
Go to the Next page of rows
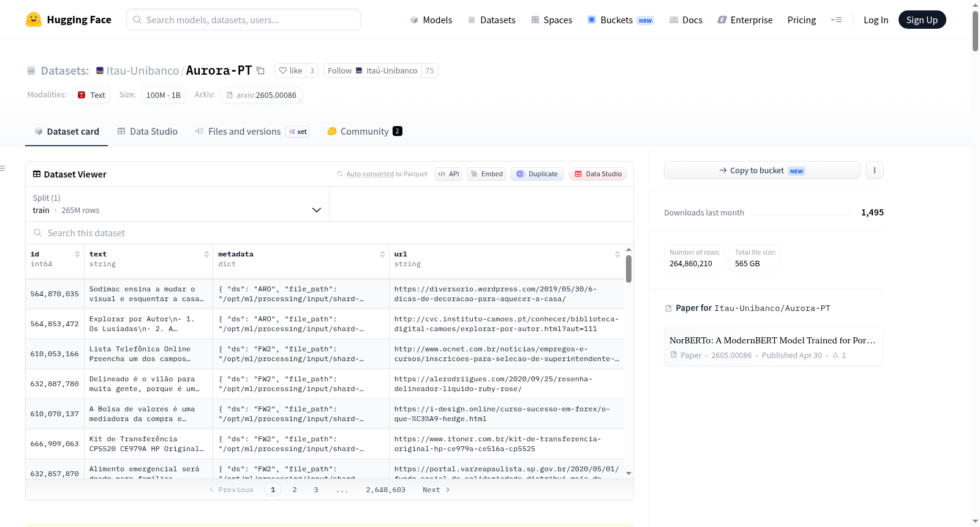(x=436, y=490)
